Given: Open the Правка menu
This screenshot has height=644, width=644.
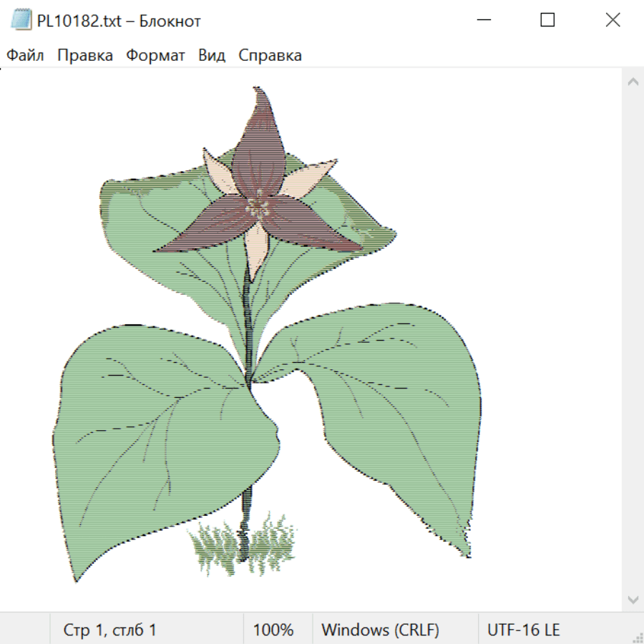Looking at the screenshot, I should (x=85, y=56).
